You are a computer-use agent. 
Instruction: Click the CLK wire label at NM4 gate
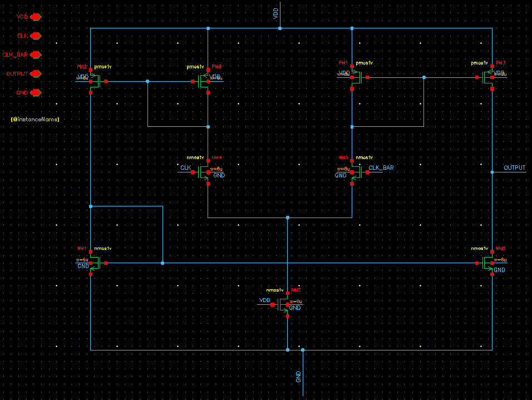pyautogui.click(x=186, y=167)
